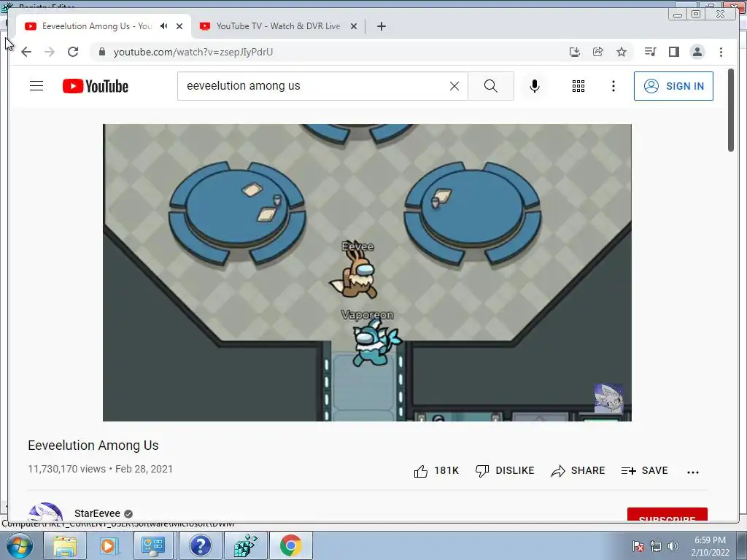Open the Chrome three-dot menu
The width and height of the screenshot is (747, 560).
click(721, 52)
